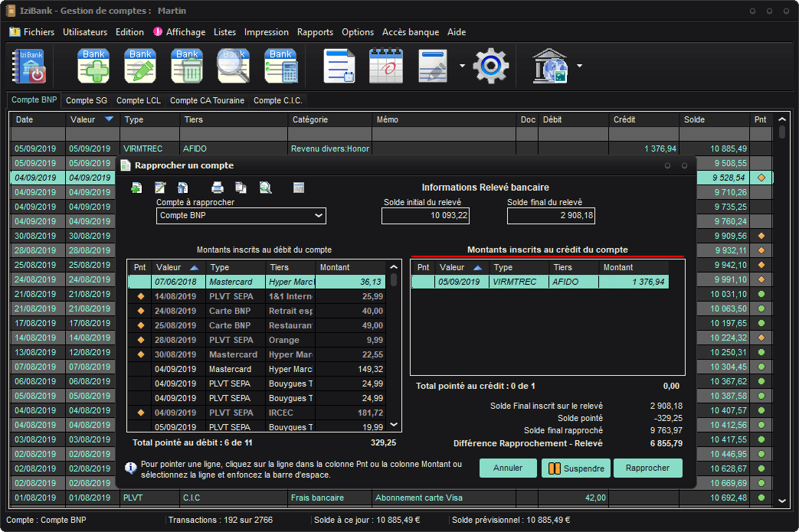799x532 pixels.
Task: Expand the arrow beside the notes pencil icon
Action: point(462,66)
